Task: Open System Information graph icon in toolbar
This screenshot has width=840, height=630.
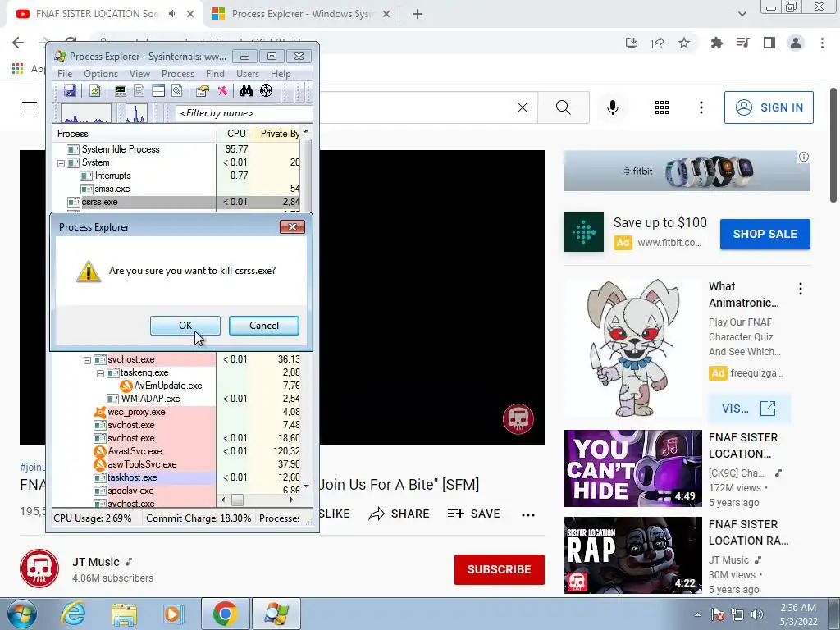Action: pyautogui.click(x=121, y=91)
